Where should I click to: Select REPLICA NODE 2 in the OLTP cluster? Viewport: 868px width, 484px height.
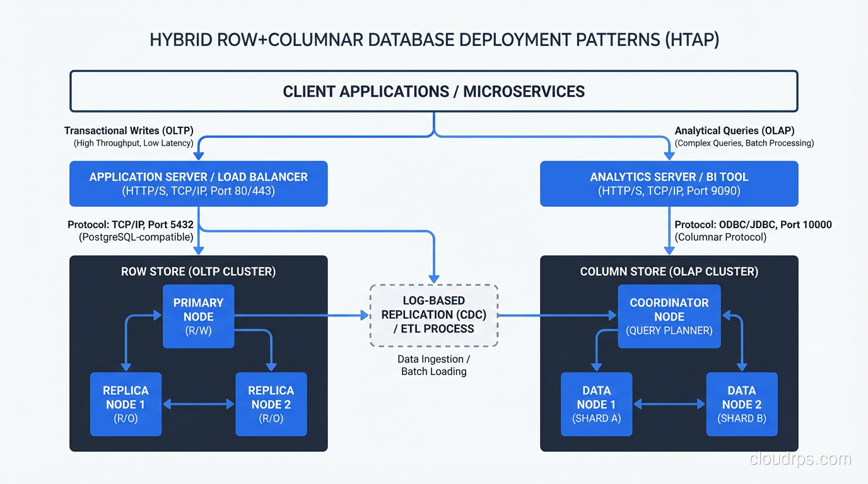(x=271, y=404)
